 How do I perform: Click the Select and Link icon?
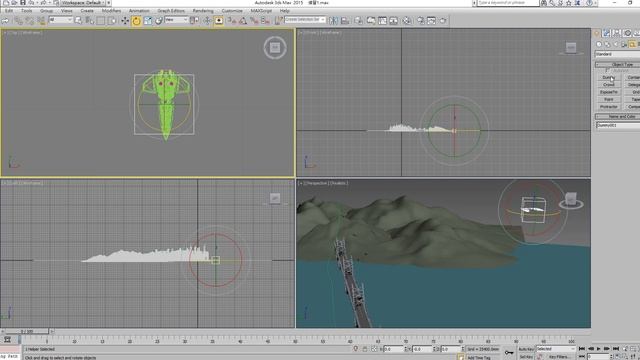click(x=19, y=20)
